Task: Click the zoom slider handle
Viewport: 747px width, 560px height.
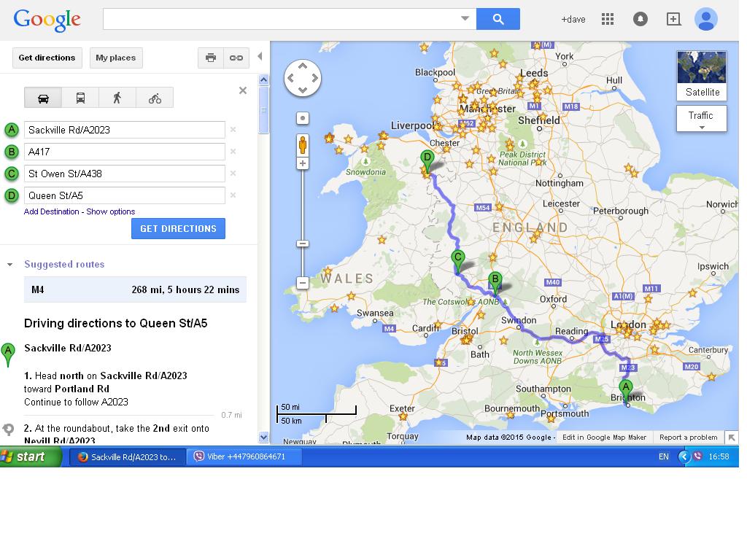Action: point(303,244)
